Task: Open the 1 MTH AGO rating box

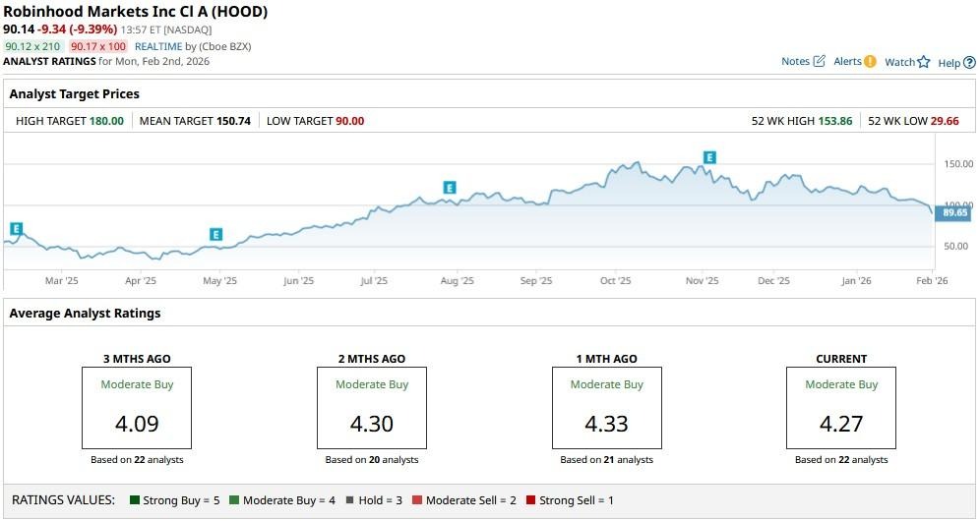Action: pyautogui.click(x=606, y=407)
